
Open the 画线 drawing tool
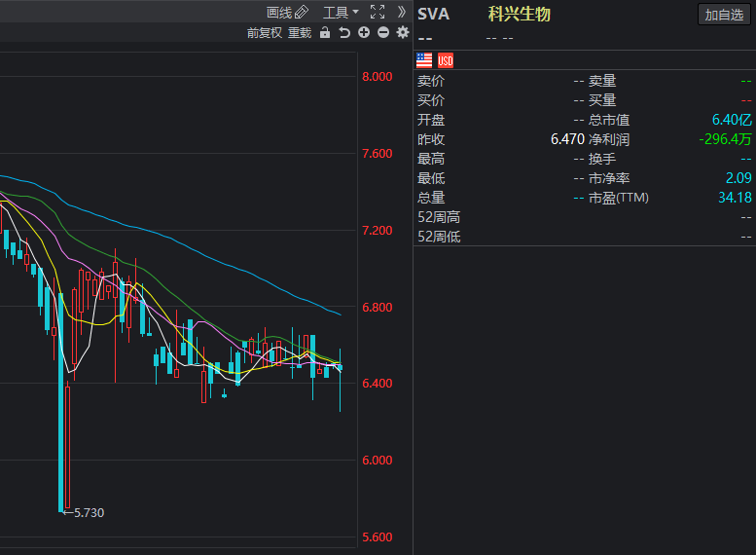287,12
